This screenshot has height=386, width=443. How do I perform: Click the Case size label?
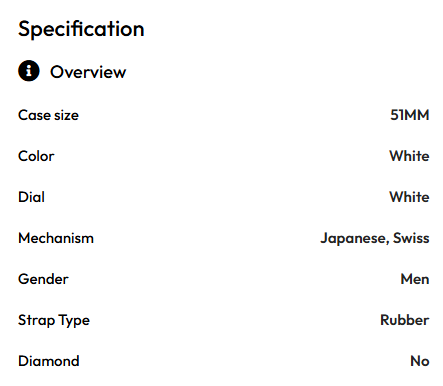(x=48, y=115)
